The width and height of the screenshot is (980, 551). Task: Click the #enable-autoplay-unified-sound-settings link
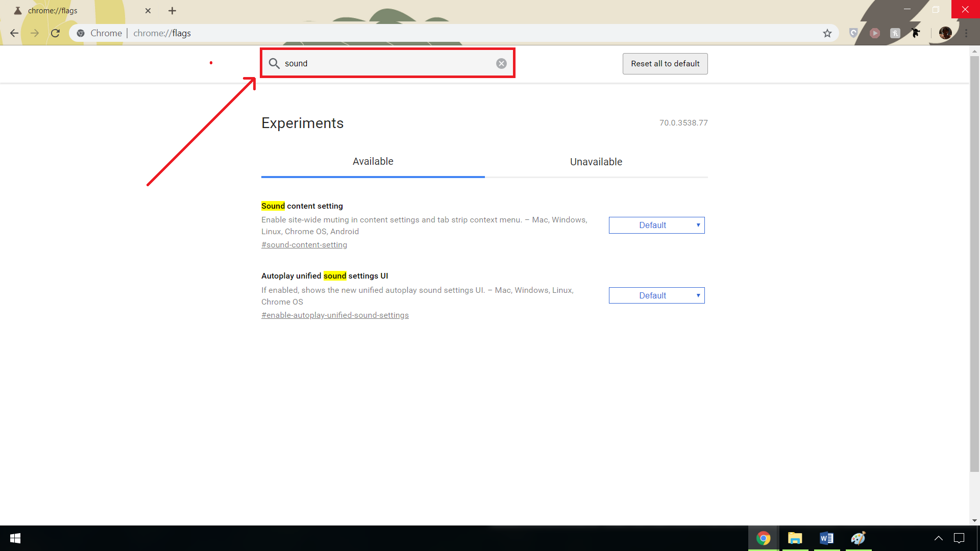click(x=335, y=315)
